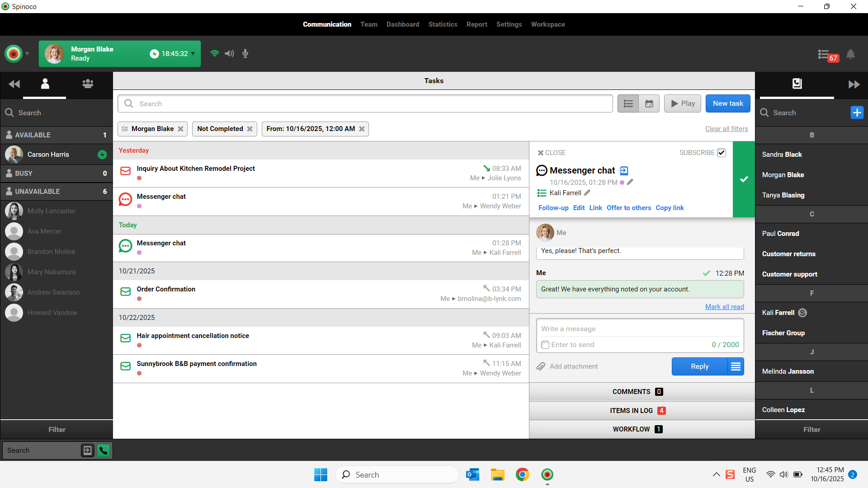Click the Write a message field
Screen dimensions: 868x488
point(639,329)
